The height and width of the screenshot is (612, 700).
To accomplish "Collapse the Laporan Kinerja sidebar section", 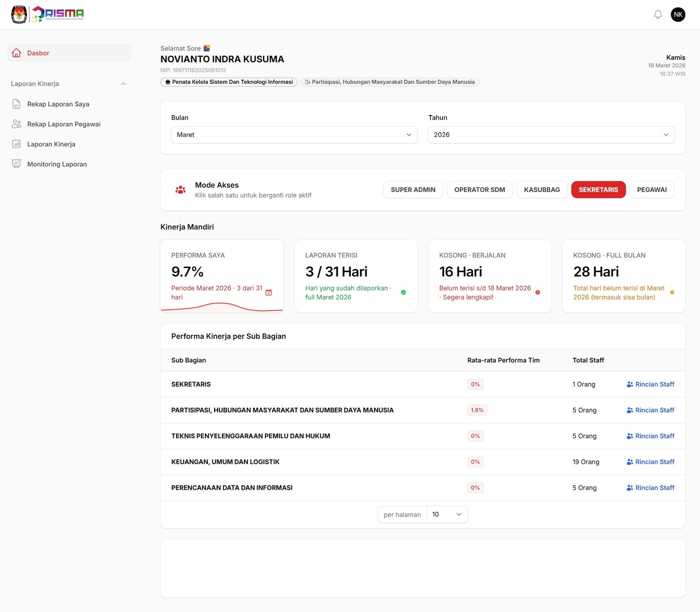I will [123, 84].
